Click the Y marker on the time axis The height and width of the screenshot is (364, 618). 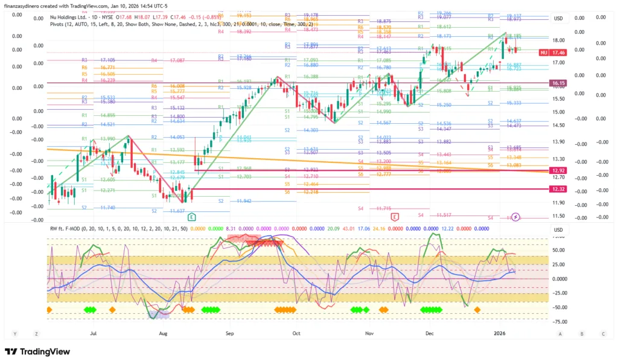coord(14,333)
